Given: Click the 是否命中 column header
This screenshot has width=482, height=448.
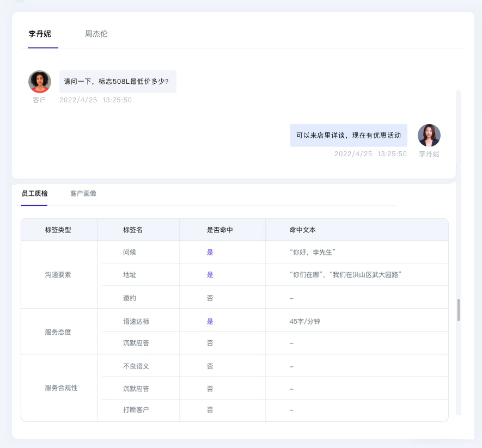Looking at the screenshot, I should (220, 230).
